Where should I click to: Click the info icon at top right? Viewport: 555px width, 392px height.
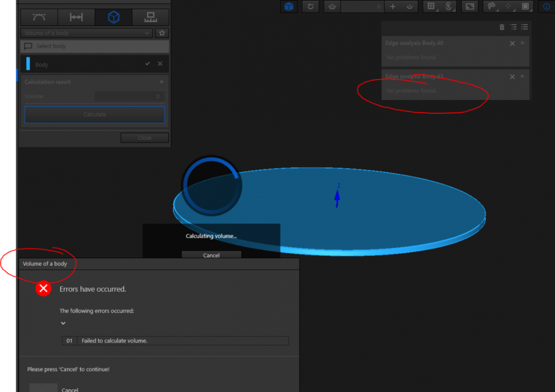(545, 7)
